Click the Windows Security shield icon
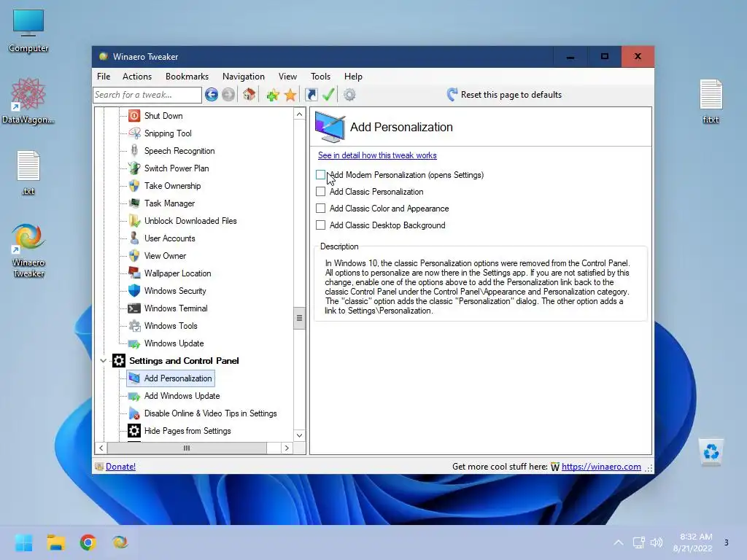 point(134,291)
